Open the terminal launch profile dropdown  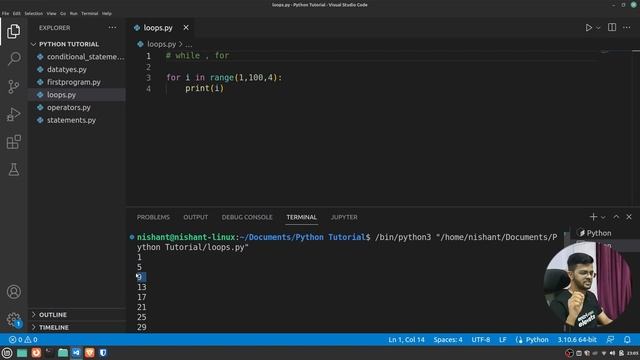click(603, 217)
